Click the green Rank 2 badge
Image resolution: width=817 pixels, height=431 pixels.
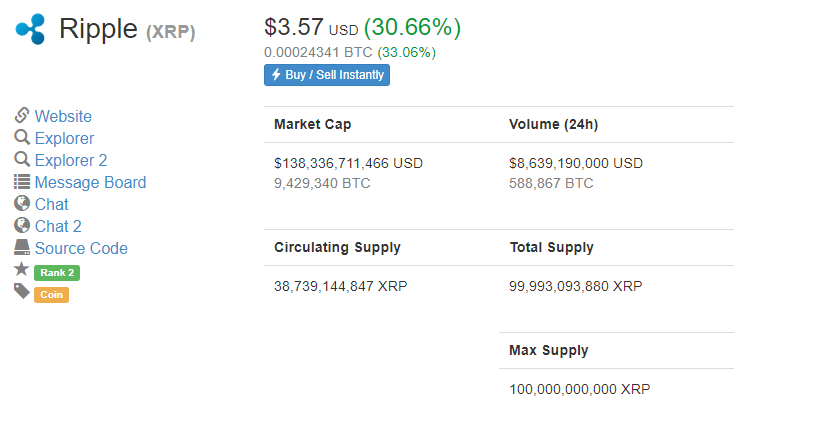[57, 273]
